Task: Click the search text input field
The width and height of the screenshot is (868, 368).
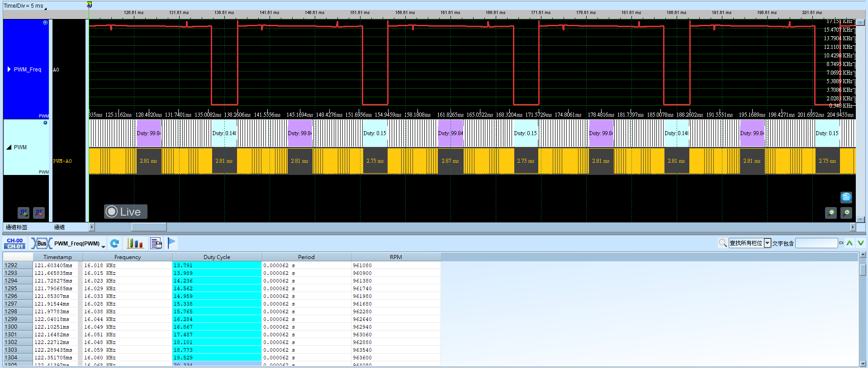Action: pos(816,243)
